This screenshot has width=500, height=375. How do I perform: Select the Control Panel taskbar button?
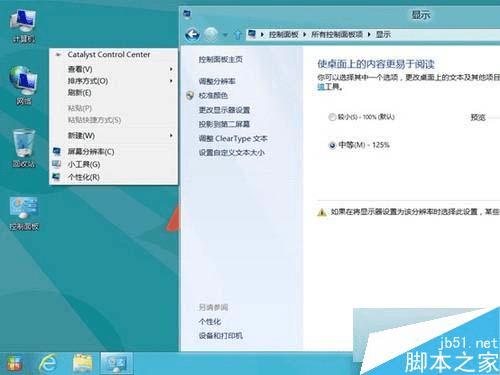117,363
